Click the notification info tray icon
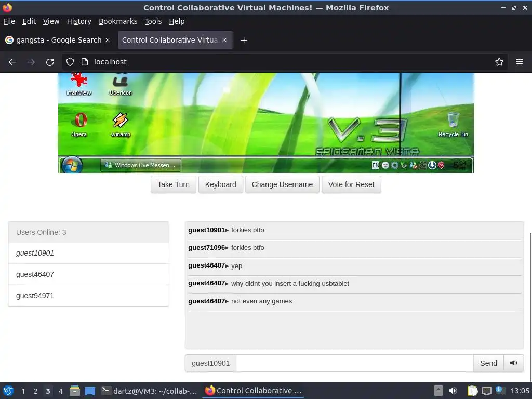Viewport: 532px width, 399px height. [500, 390]
